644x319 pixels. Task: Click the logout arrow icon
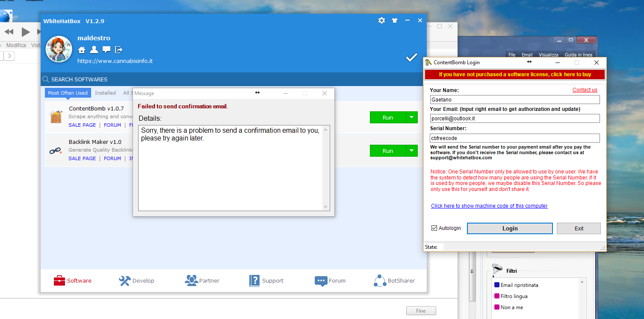coord(119,50)
